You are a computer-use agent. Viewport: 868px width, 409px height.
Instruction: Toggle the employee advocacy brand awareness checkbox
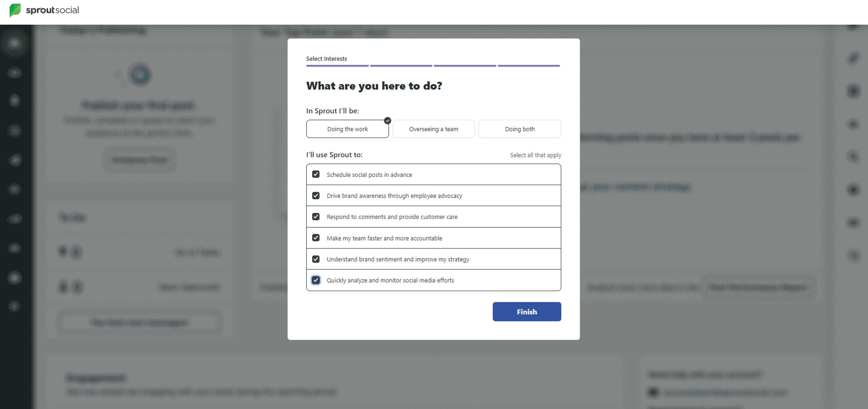tap(316, 196)
